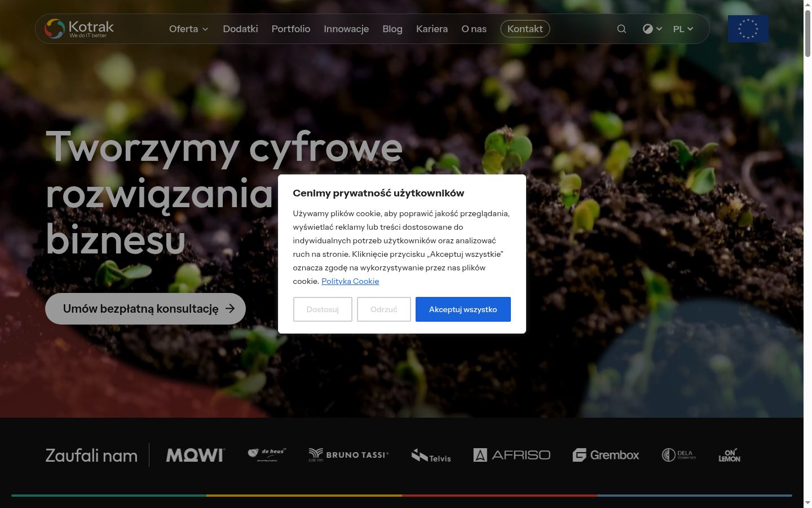Viewport: 812px width, 508px height.
Task: Click the scrollbar down arrow
Action: click(807, 503)
